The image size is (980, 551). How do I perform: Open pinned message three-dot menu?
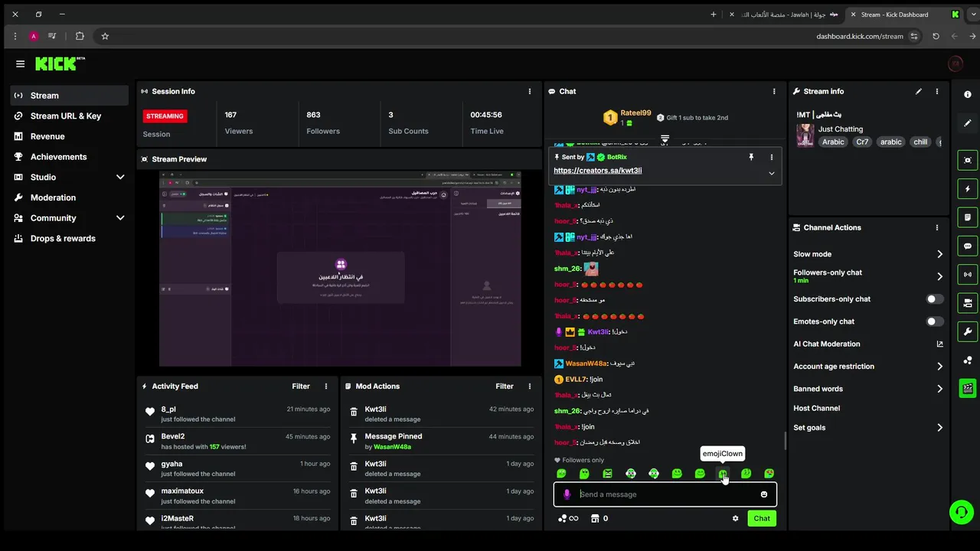(x=771, y=157)
